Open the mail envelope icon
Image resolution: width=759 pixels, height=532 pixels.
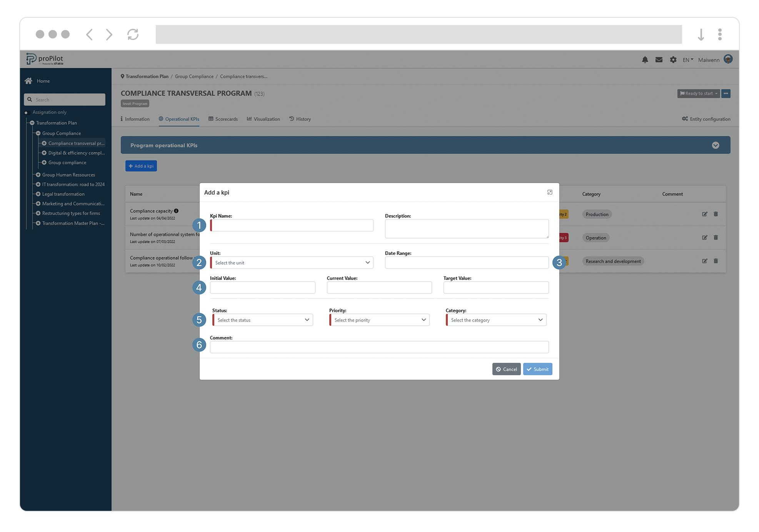[x=659, y=60]
